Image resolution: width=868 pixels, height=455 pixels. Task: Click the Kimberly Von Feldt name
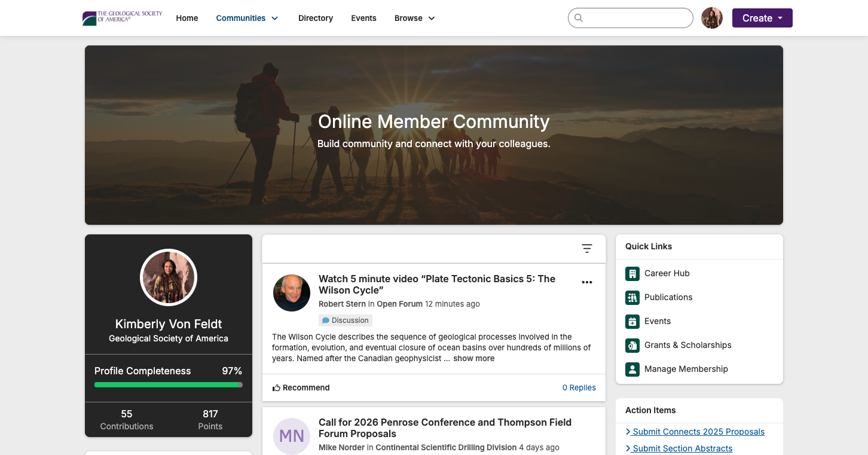point(169,324)
